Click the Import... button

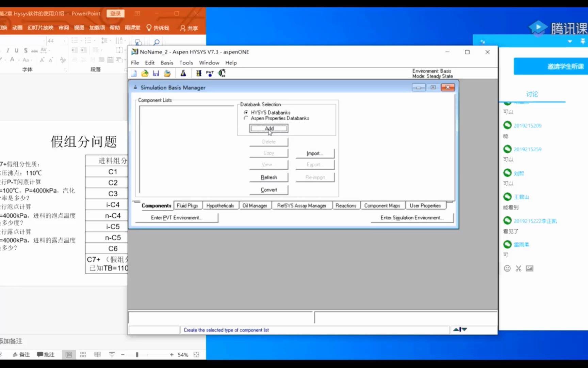tap(315, 153)
